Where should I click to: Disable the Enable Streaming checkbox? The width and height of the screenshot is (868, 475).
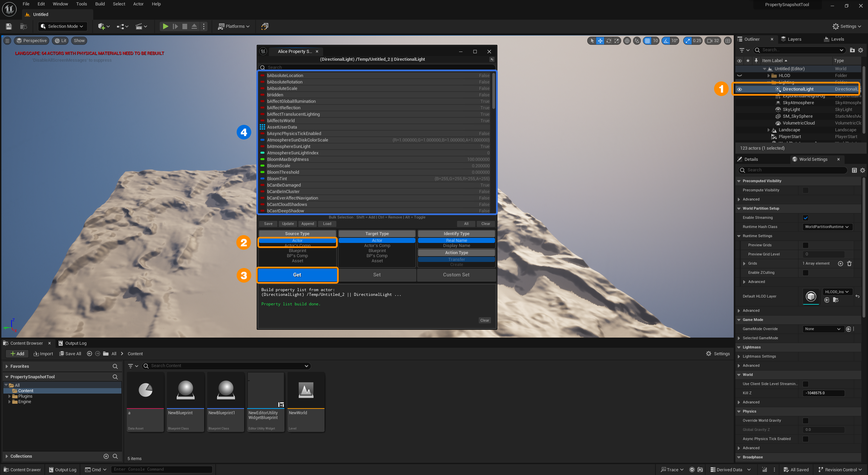point(806,217)
